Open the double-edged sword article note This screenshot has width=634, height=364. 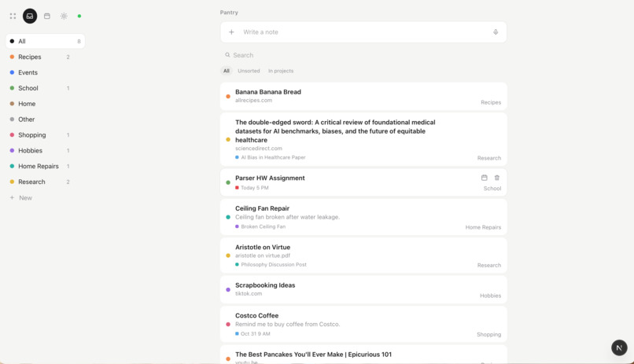click(x=363, y=139)
